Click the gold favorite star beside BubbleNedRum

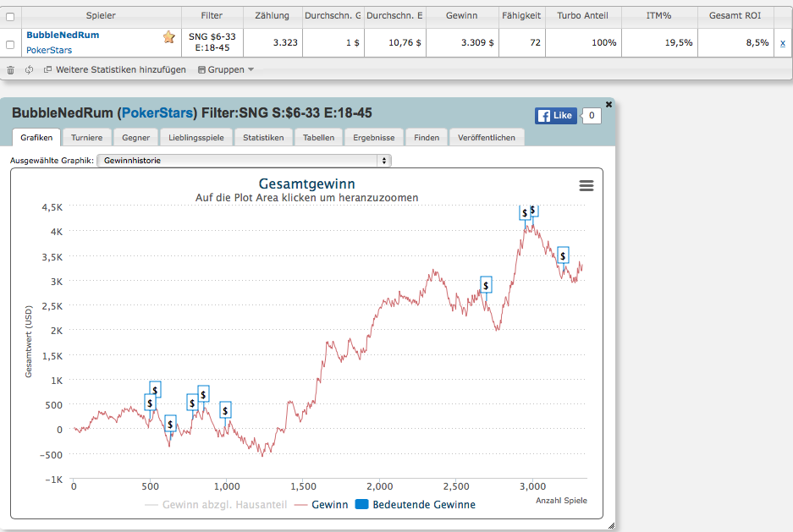pos(169,37)
